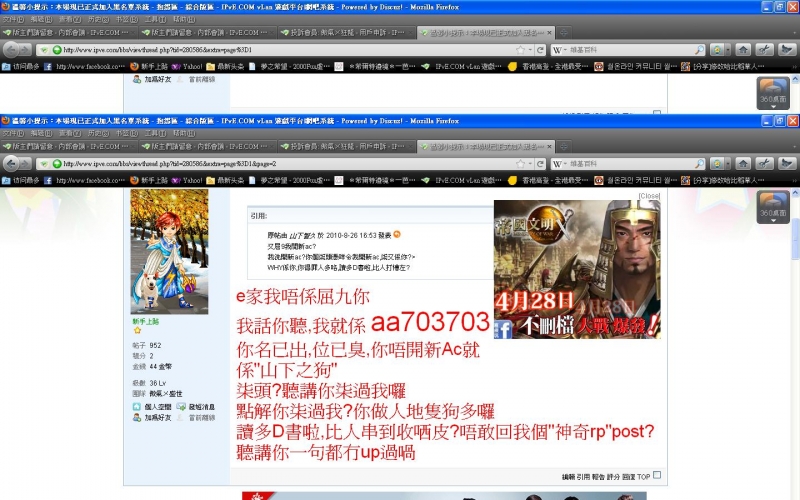The width and height of the screenshot is (800, 500).
Task: Go forward in the lower Firefox window
Action: tap(26, 163)
